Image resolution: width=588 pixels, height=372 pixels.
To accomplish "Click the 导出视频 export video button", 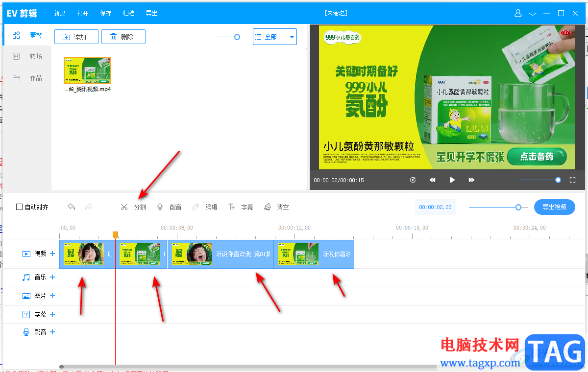I will click(x=555, y=207).
